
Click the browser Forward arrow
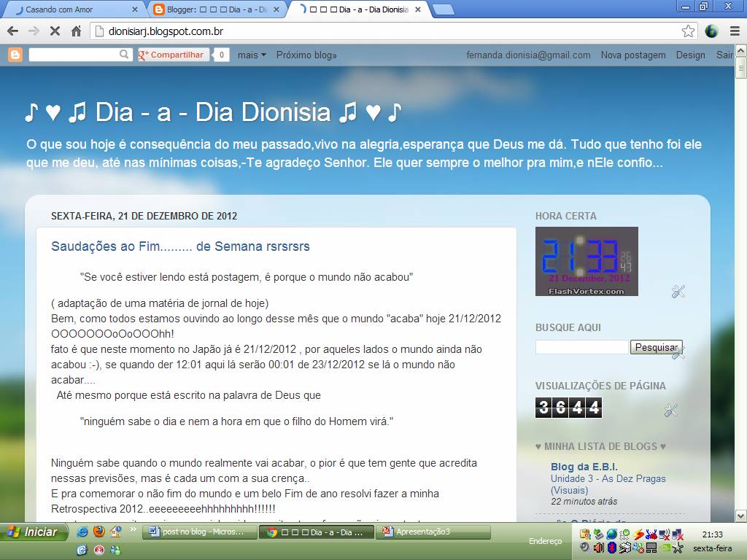pyautogui.click(x=34, y=31)
